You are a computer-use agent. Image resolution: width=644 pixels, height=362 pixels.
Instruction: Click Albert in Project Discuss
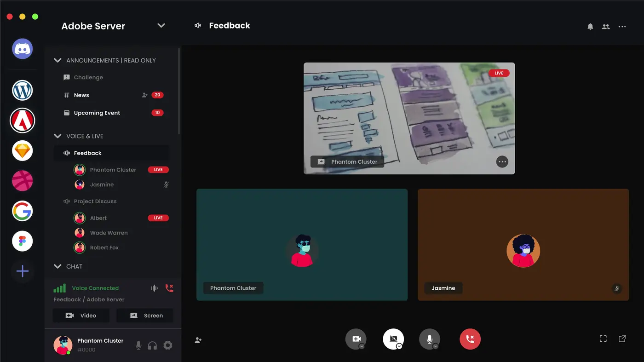pyautogui.click(x=98, y=218)
